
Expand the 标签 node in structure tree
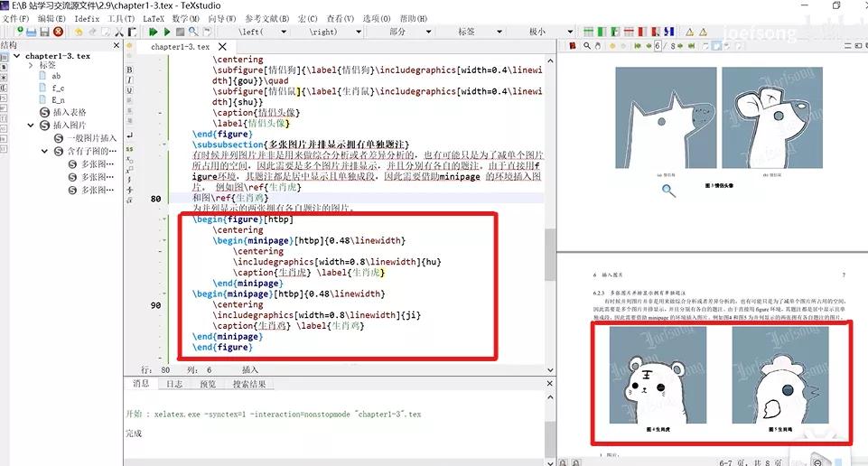coord(31,65)
